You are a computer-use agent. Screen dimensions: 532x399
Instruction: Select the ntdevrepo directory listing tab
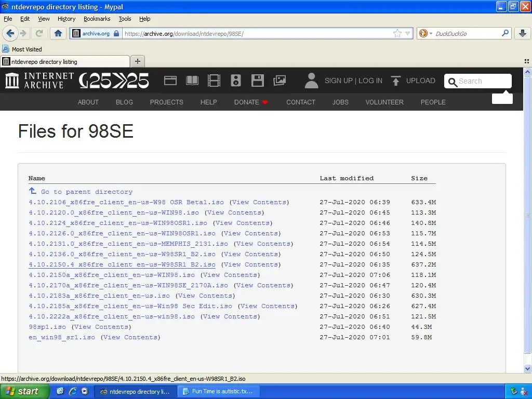point(65,61)
